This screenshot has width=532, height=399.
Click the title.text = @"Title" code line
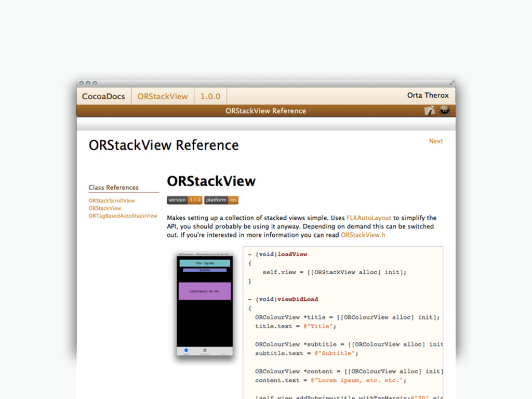pos(296,326)
